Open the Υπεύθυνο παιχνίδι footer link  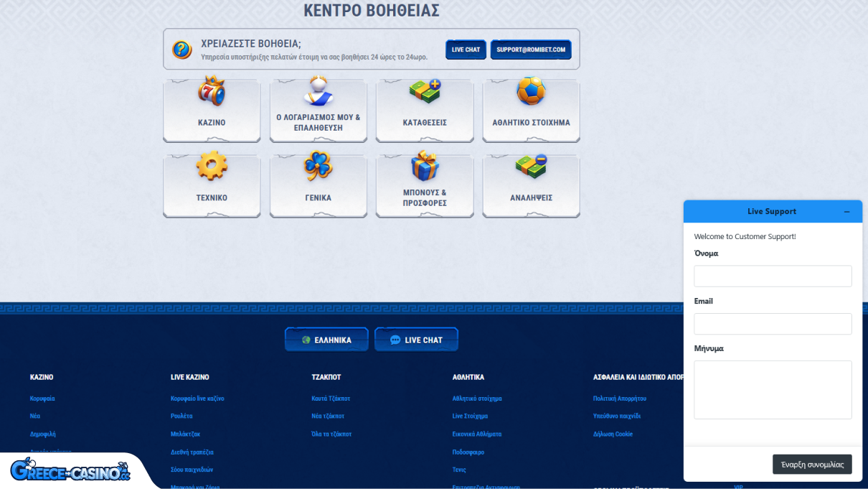pos(617,416)
